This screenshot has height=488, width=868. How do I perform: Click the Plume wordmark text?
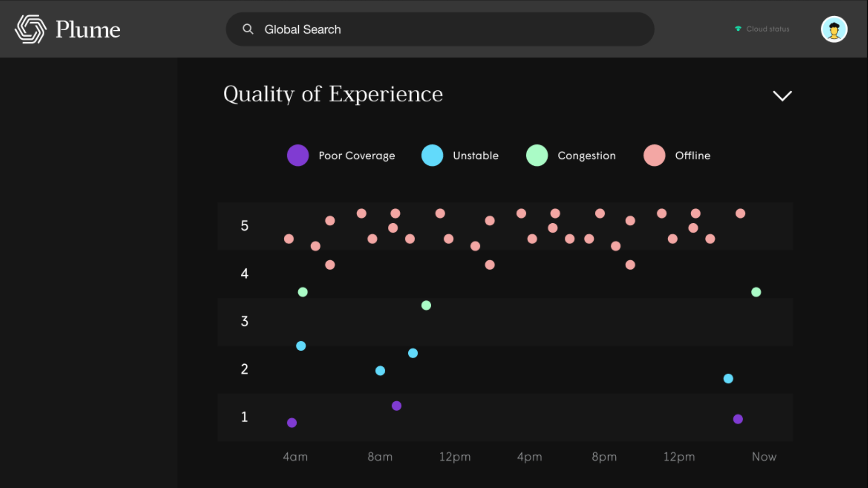88,30
